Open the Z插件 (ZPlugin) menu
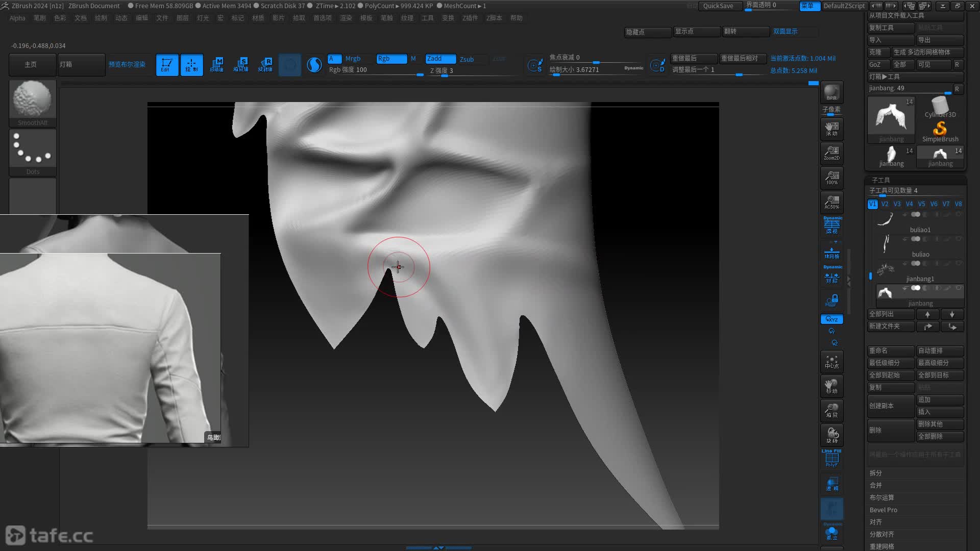 [x=470, y=18]
